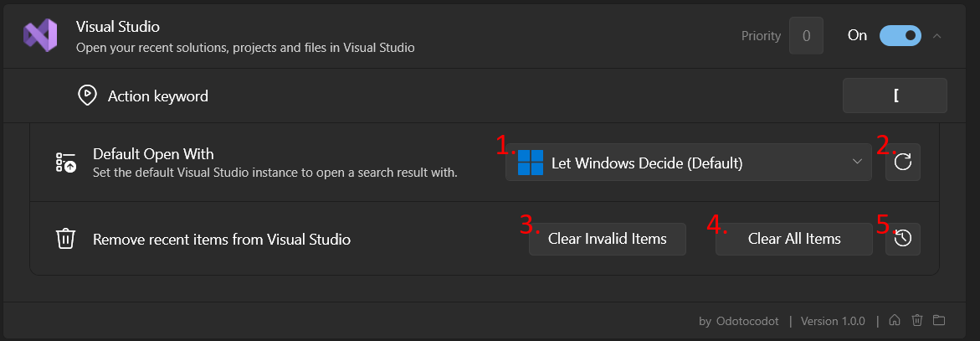Image resolution: width=980 pixels, height=341 pixels.
Task: Click the Clear All Items button
Action: point(793,239)
